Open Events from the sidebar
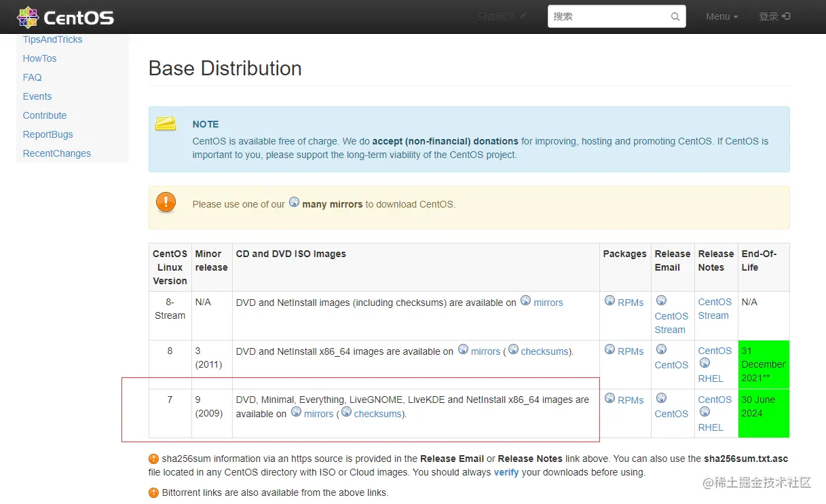This screenshot has width=826, height=504. [37, 96]
